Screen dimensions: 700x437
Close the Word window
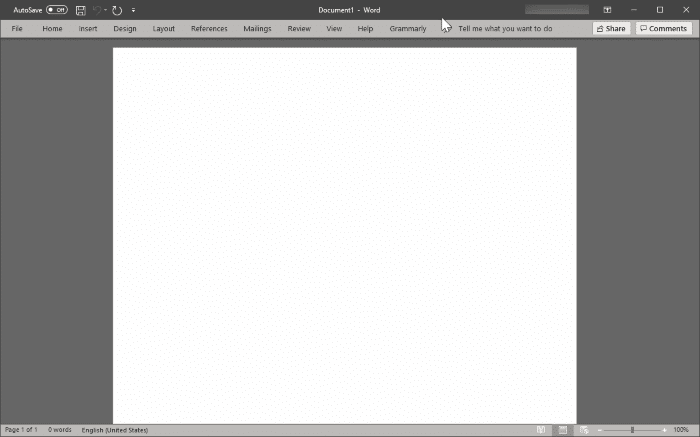686,10
